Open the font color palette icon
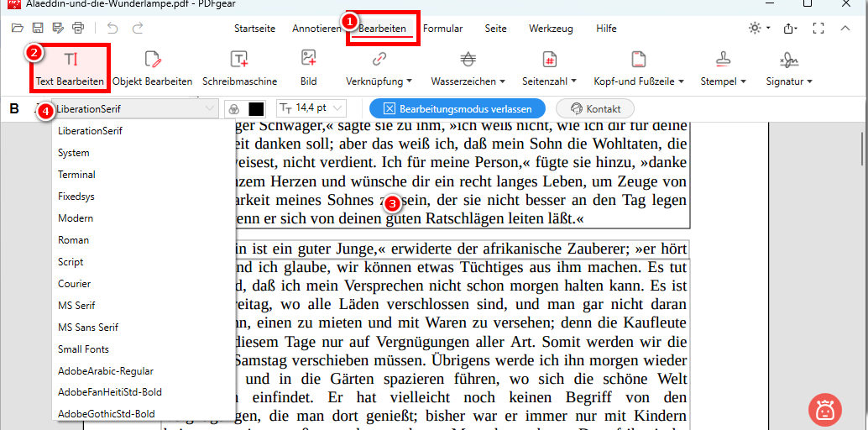The width and height of the screenshot is (868, 430). [234, 108]
